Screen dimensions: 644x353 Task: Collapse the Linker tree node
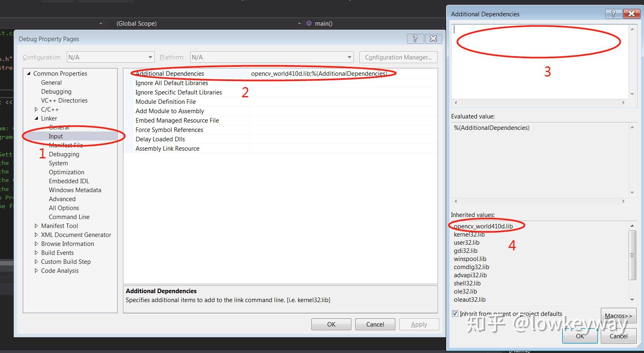click(x=36, y=118)
